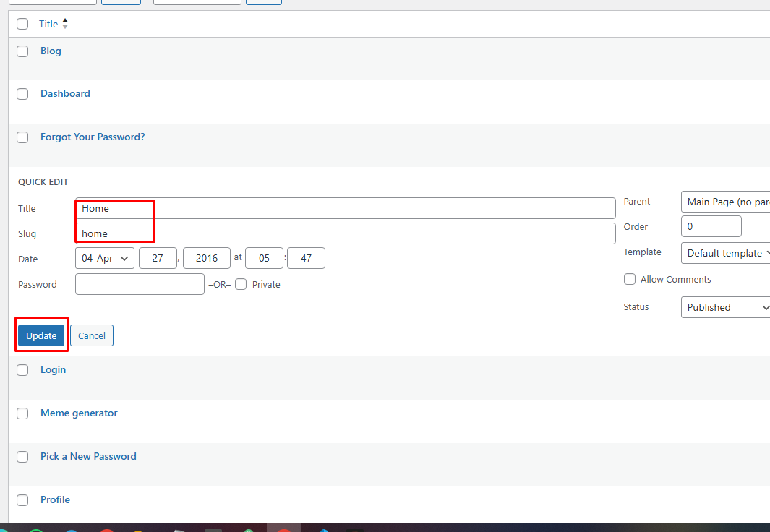Select the Meme generator row checkbox
This screenshot has width=770, height=532.
click(x=22, y=413)
